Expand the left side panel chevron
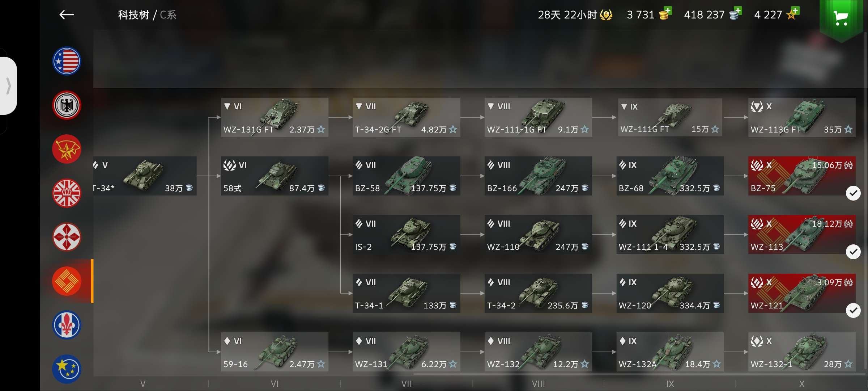The height and width of the screenshot is (391, 868). (8, 86)
